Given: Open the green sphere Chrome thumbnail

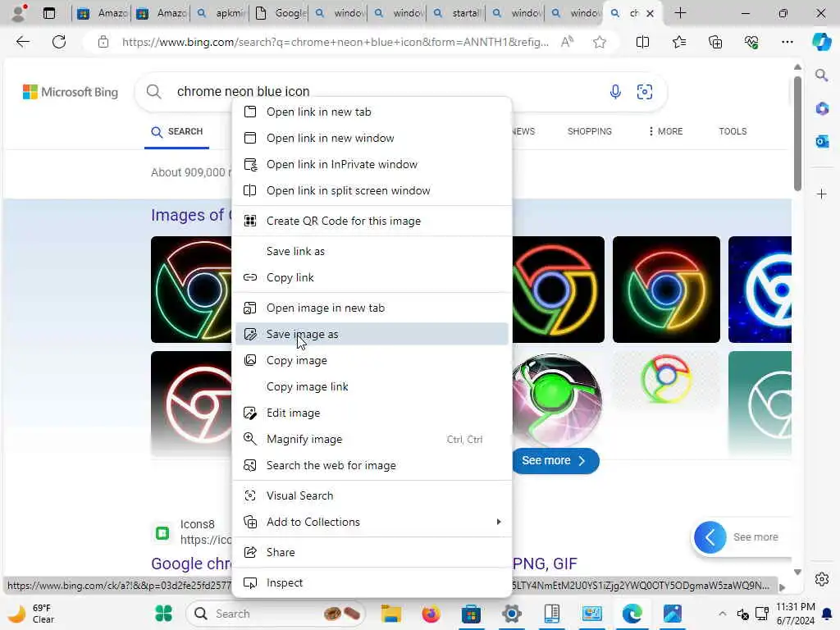Looking at the screenshot, I should [x=557, y=399].
